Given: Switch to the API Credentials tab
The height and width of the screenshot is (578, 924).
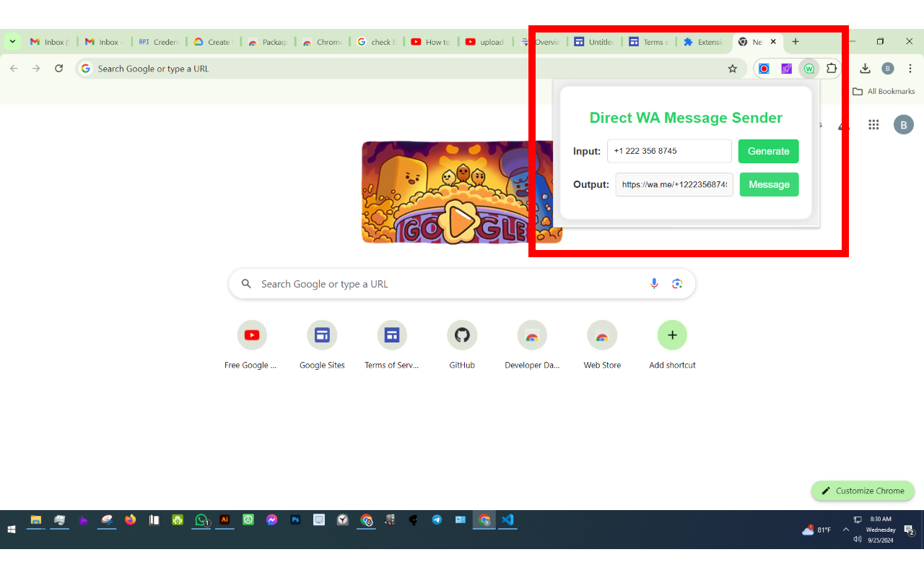Looking at the screenshot, I should [x=158, y=42].
